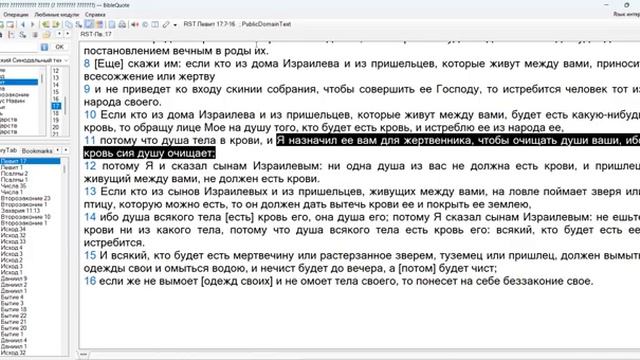Click verse number 14 link

click(90, 217)
